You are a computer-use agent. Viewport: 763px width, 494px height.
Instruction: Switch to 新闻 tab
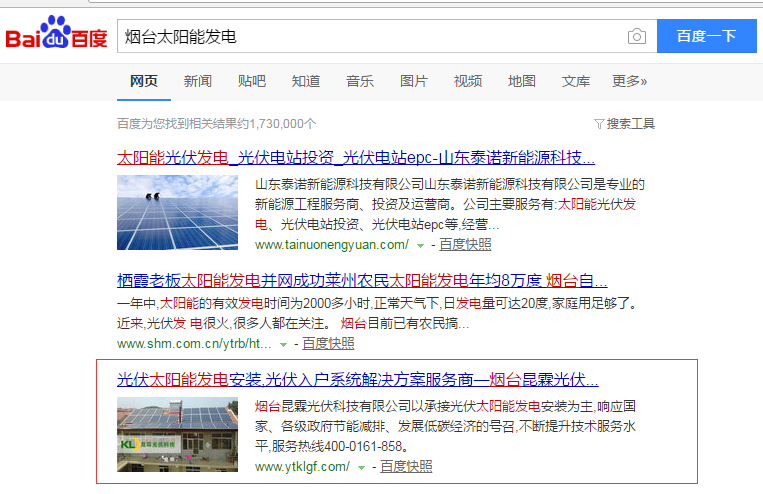[x=197, y=81]
